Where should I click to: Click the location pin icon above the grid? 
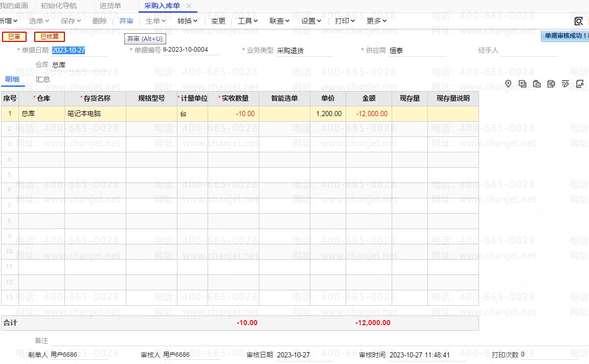click(x=508, y=84)
